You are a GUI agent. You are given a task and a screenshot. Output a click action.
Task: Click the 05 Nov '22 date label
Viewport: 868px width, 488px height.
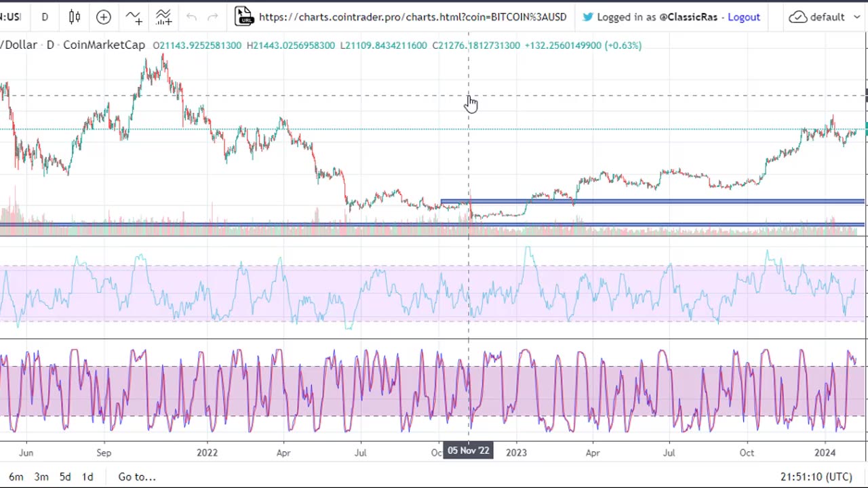[x=468, y=451]
